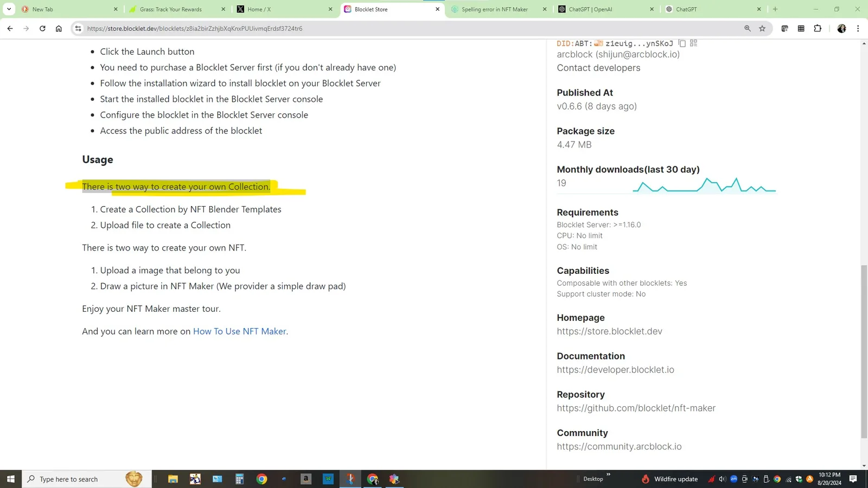Open Chrome's three-dot menu
This screenshot has width=868, height=488.
point(858,29)
